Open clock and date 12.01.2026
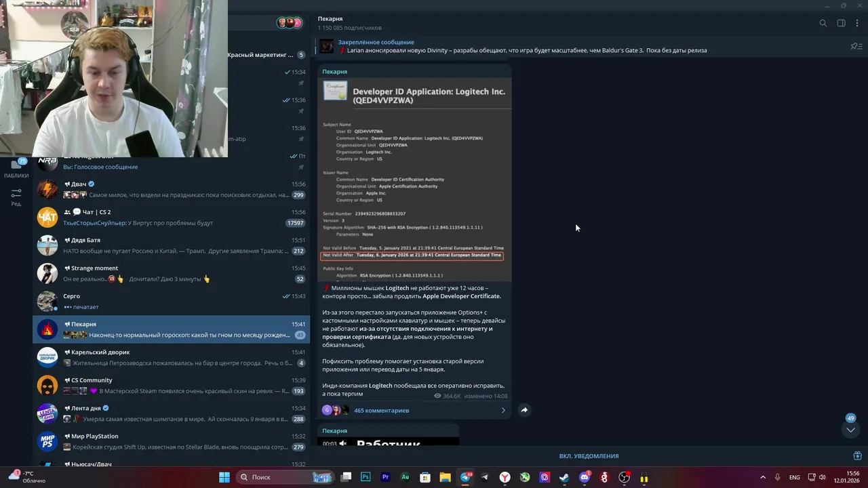 (x=848, y=477)
